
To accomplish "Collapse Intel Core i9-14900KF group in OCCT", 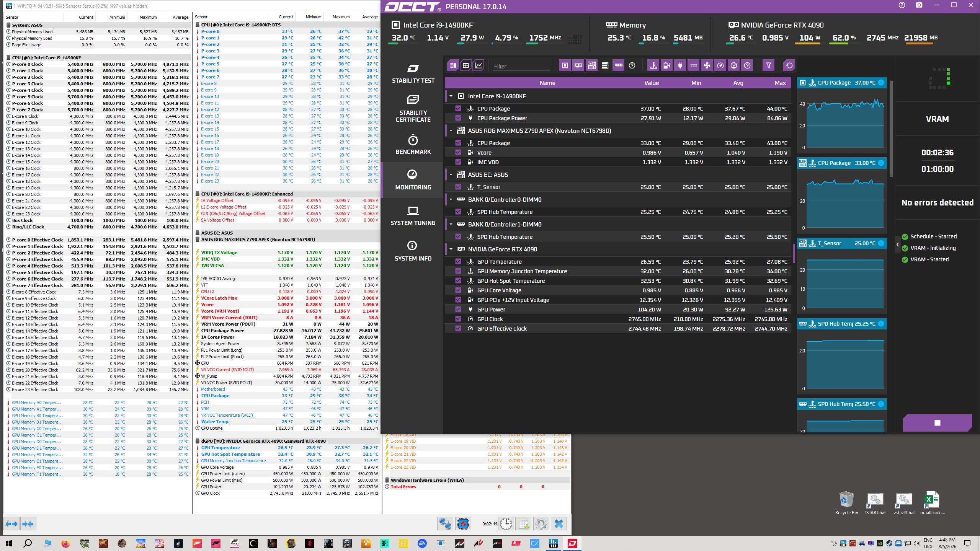I will tap(451, 96).
